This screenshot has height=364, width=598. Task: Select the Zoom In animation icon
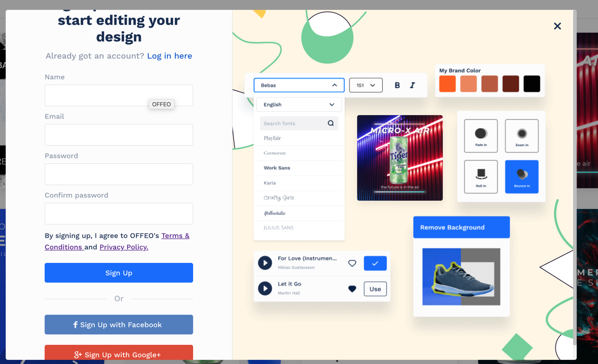tap(521, 136)
